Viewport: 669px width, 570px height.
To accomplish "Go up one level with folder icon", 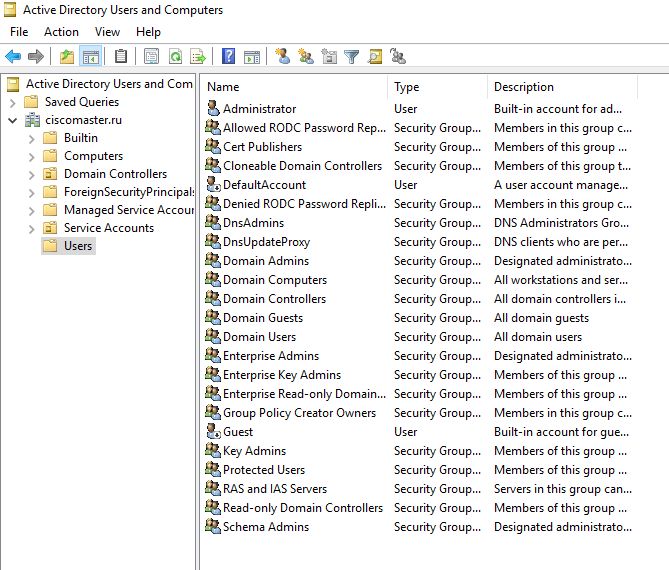I will (67, 56).
